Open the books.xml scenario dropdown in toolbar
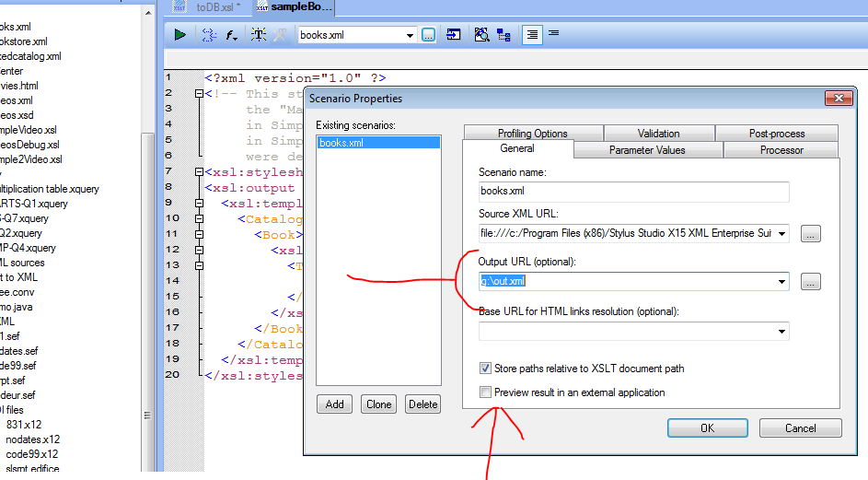This screenshot has height=480, width=868. [x=410, y=36]
